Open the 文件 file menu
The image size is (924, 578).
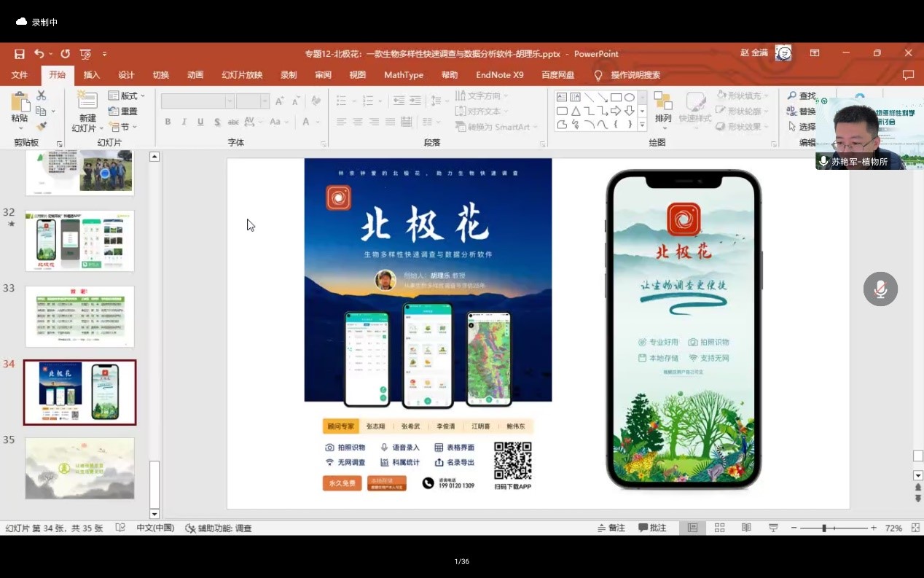(20, 75)
